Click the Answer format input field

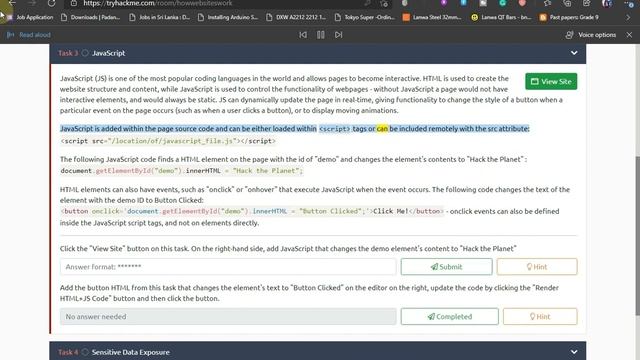(x=228, y=267)
